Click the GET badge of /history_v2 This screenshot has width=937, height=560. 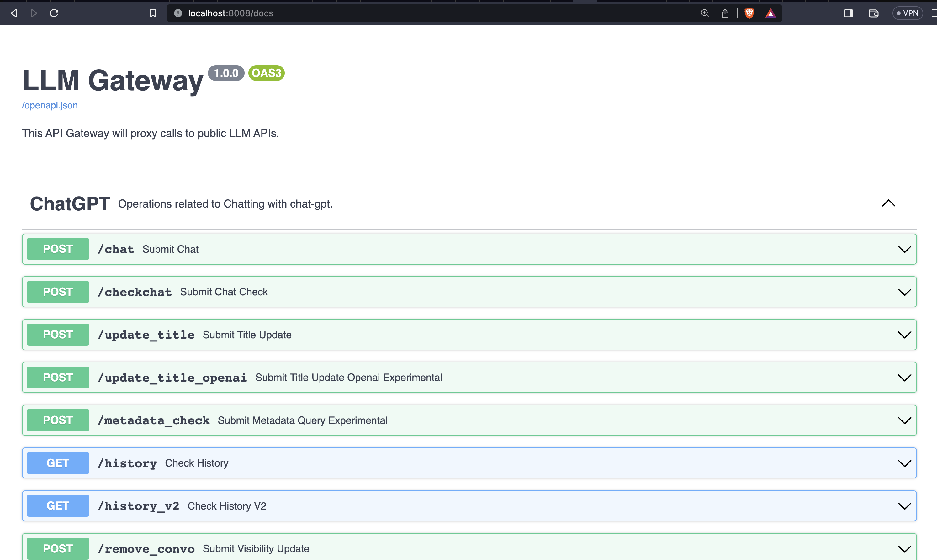(58, 506)
